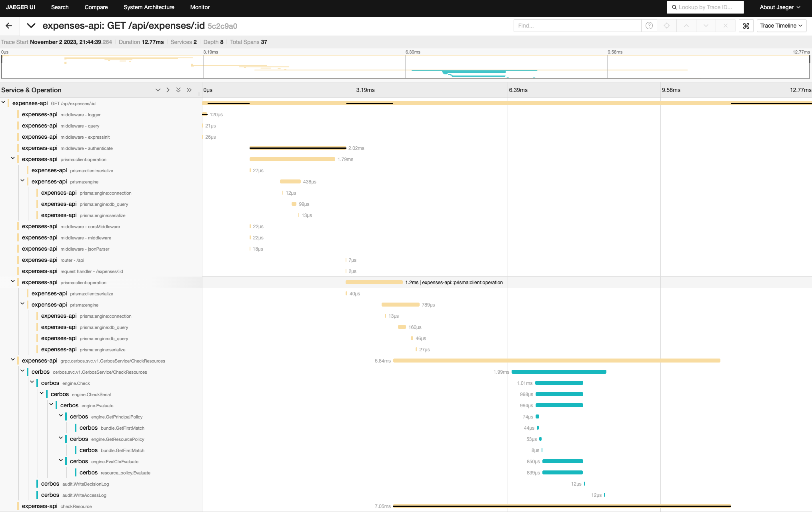812x520 pixels.
Task: Collapse the grpc CheckResources span row
Action: [13, 360]
